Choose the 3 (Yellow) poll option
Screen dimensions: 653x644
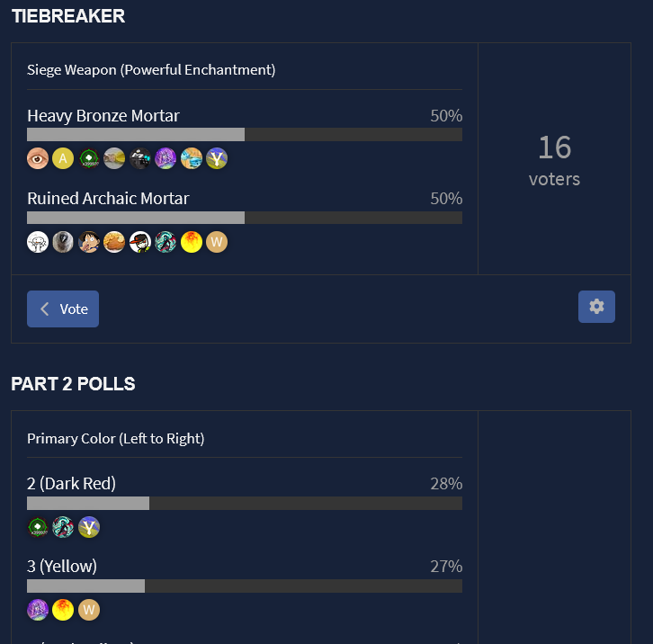(62, 567)
